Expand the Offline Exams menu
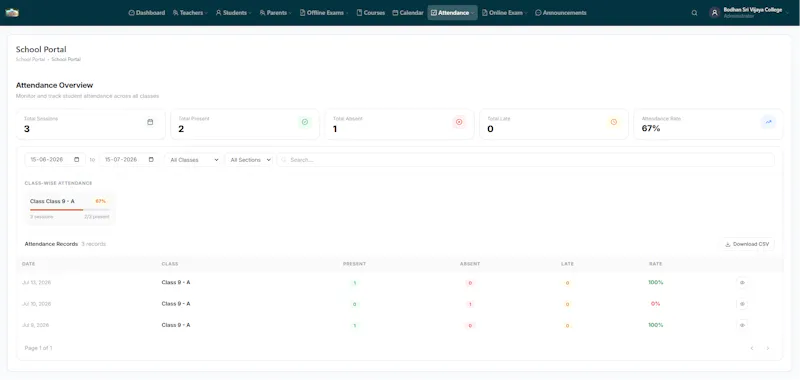The height and width of the screenshot is (380, 800). click(324, 13)
